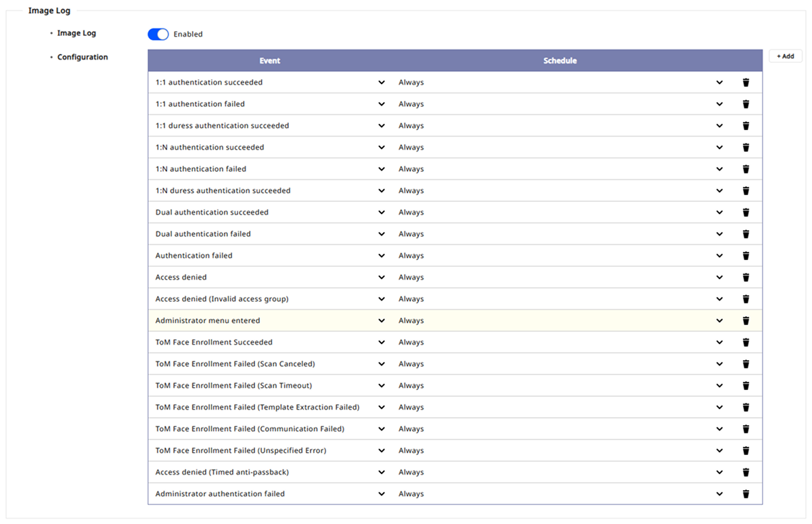This screenshot has height=524, width=812.
Task: Click the Schedule column header
Action: pyautogui.click(x=560, y=61)
